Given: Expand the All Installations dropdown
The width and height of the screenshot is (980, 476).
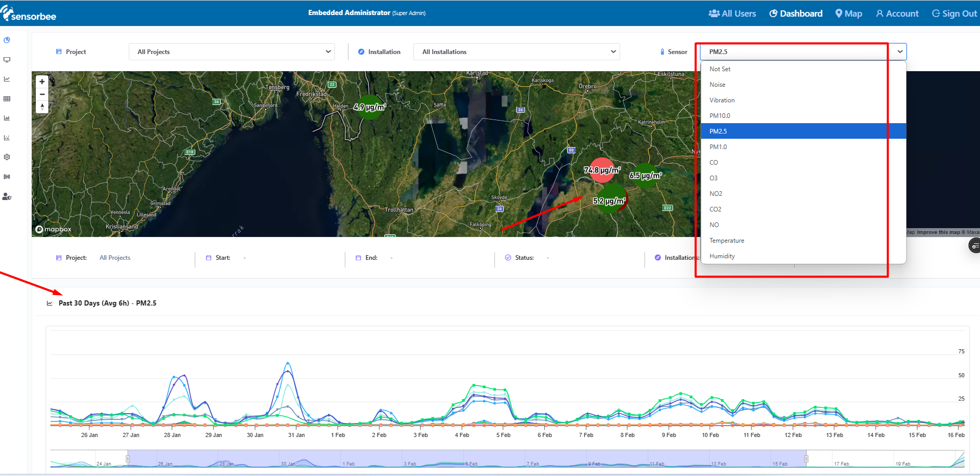Looking at the screenshot, I should (516, 52).
